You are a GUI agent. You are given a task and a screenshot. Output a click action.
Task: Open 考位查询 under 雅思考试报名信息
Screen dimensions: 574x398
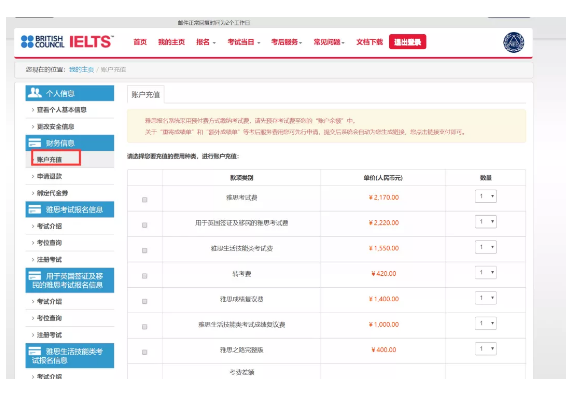coord(49,243)
